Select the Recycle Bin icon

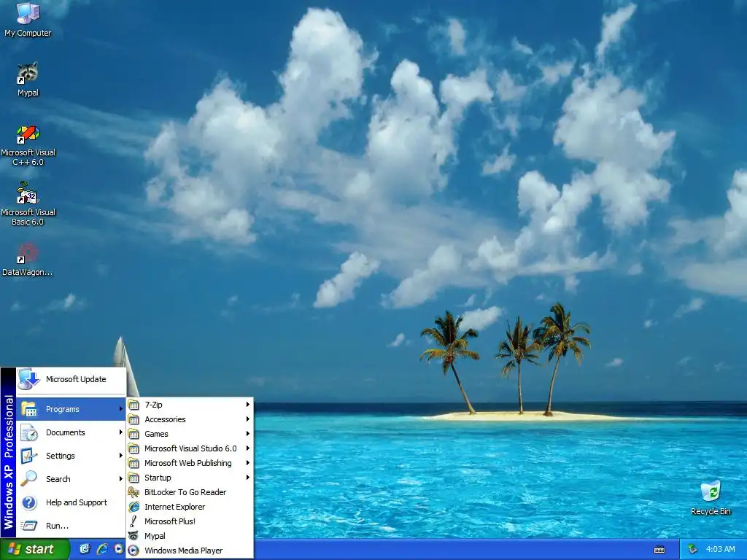(x=711, y=498)
